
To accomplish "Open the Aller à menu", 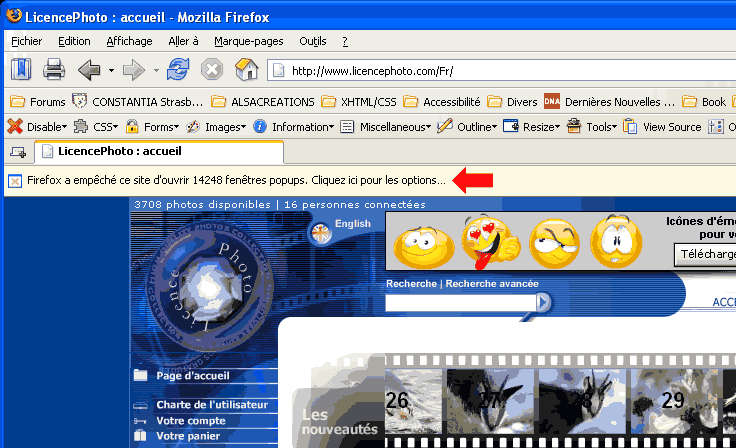I will pos(183,41).
